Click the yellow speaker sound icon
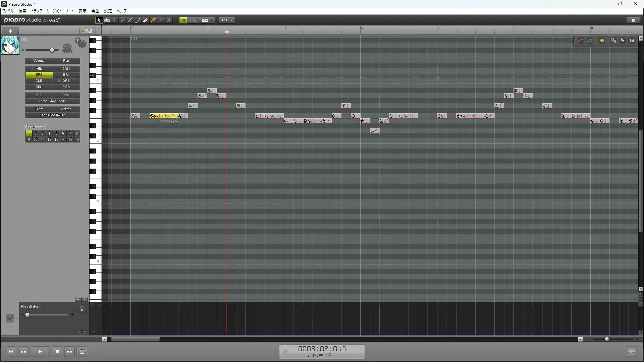The width and height of the screenshot is (644, 362). (602, 41)
